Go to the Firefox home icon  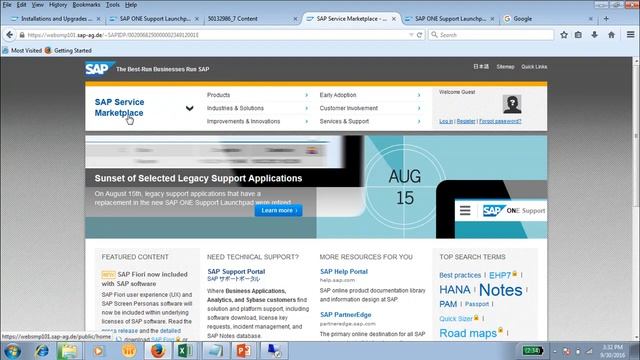(x=611, y=35)
